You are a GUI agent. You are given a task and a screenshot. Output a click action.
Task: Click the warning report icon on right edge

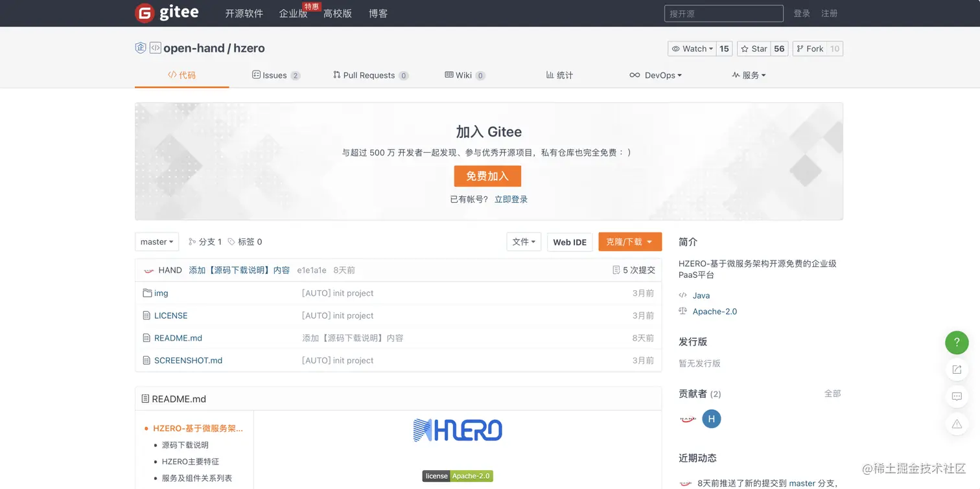[x=957, y=424]
